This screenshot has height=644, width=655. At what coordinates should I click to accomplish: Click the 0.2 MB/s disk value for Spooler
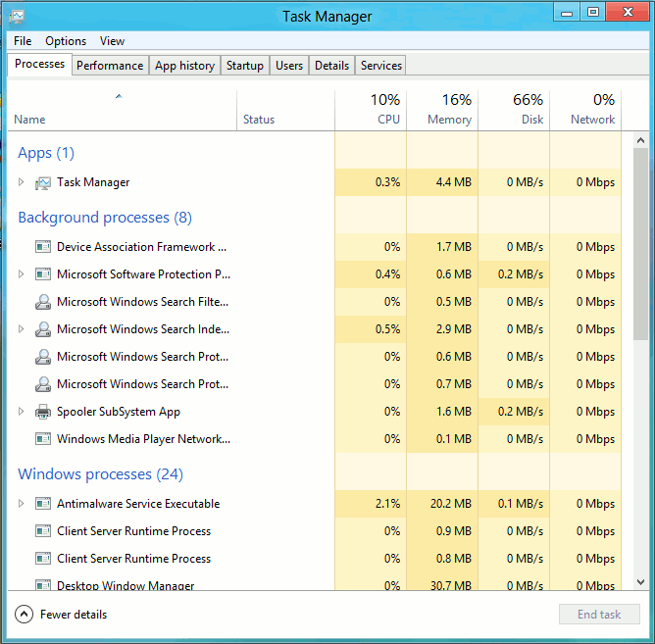pos(521,412)
